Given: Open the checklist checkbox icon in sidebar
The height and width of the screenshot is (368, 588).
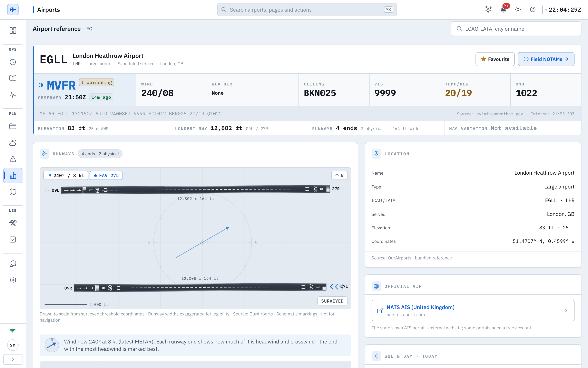Looking at the screenshot, I should tap(13, 239).
